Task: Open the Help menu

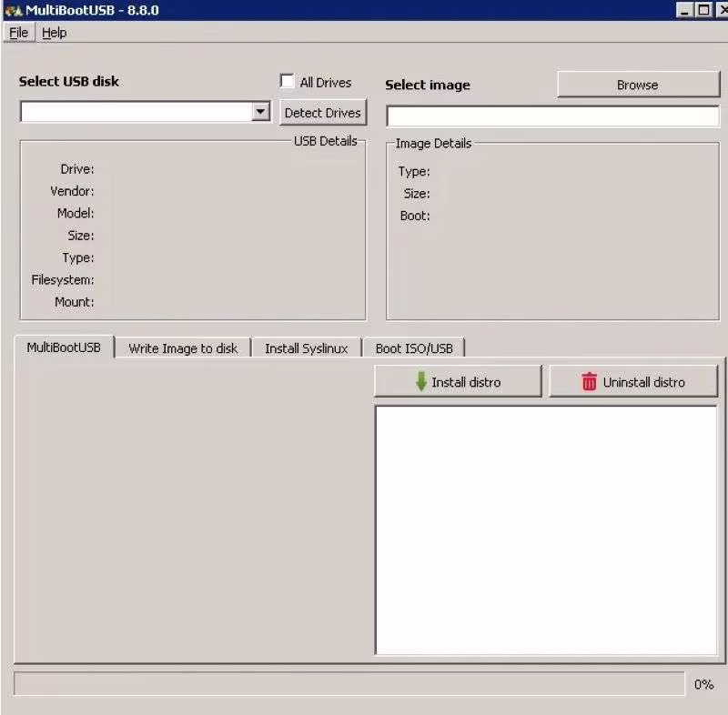Action: coord(54,33)
